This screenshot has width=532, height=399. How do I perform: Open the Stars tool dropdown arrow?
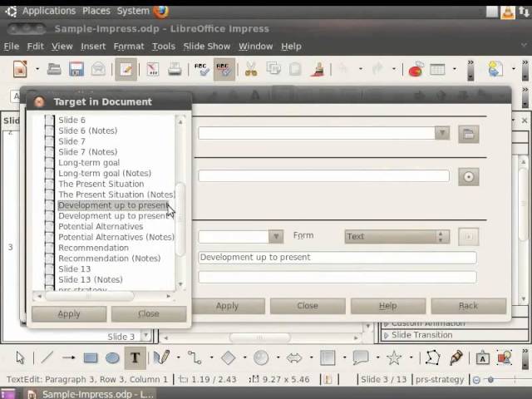point(411,357)
